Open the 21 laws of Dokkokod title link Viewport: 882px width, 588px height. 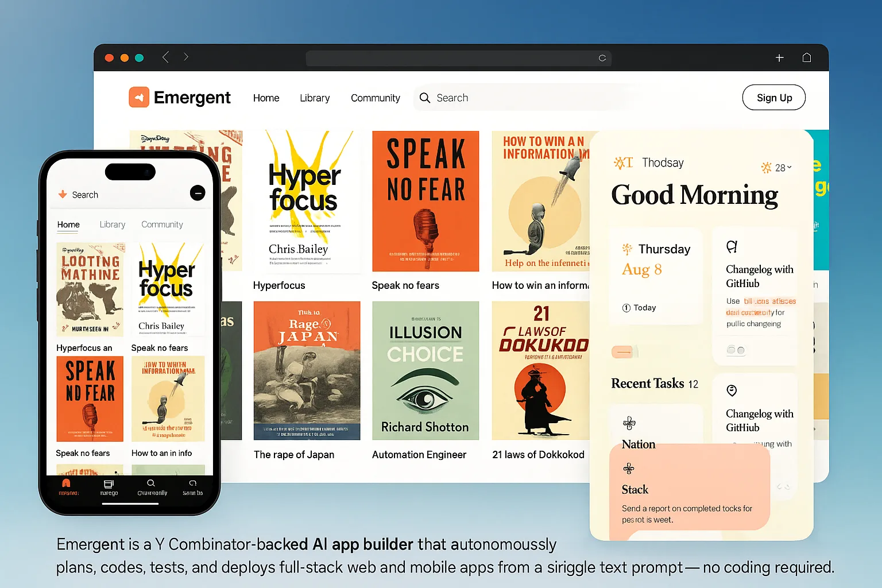[538, 455]
